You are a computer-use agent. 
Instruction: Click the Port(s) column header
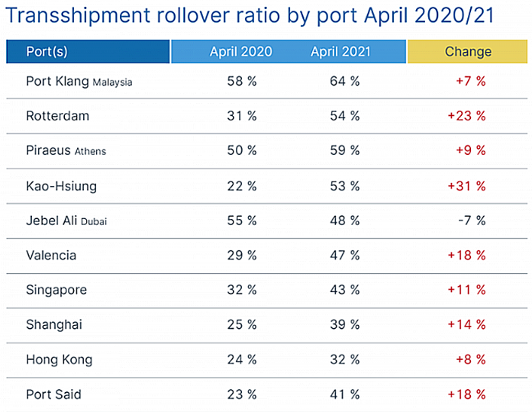tap(47, 52)
